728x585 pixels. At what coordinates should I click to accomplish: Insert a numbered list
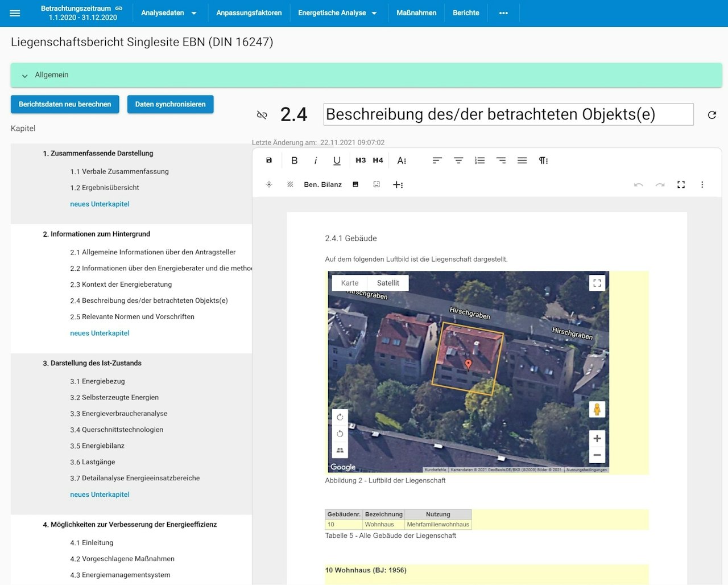pos(479,160)
